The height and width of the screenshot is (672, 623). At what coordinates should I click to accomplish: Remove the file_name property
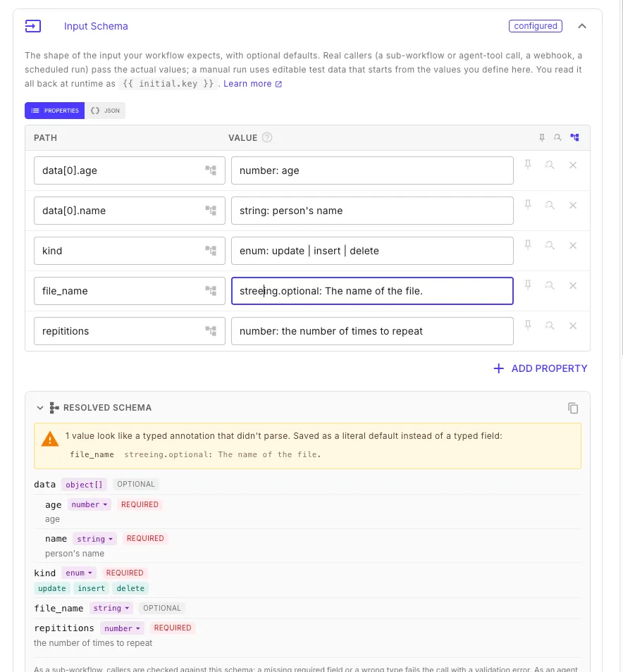coord(573,285)
